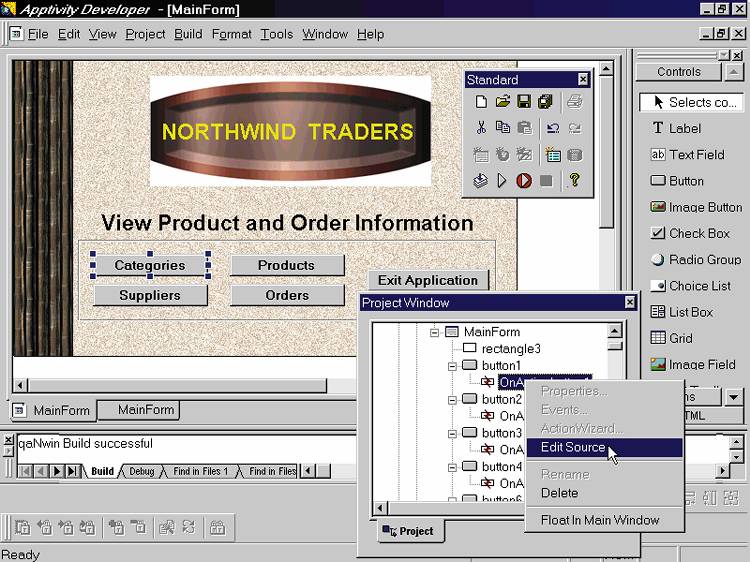The width and height of the screenshot is (750, 562).
Task: Click the New file icon in Standard toolbar
Action: (481, 101)
